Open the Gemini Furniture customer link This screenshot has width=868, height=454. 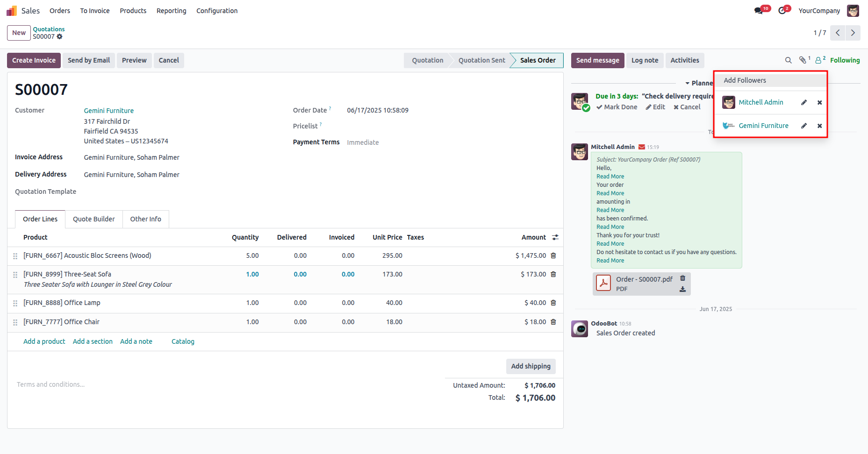coord(109,111)
